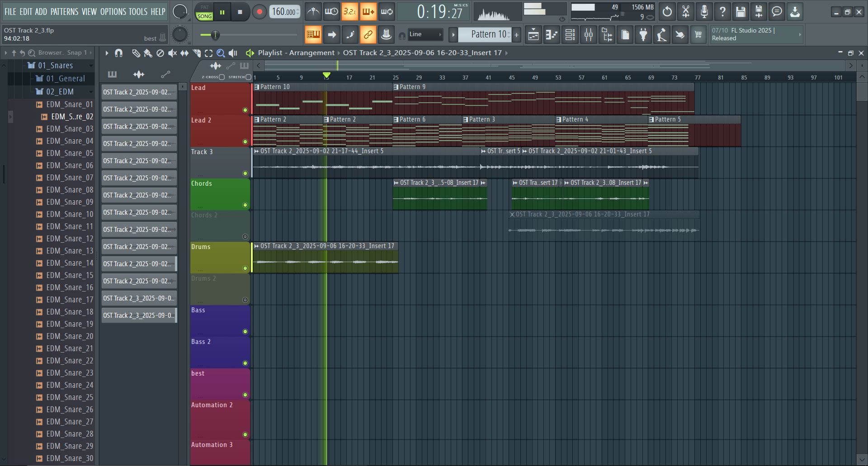Click the Save project icon

[740, 12]
